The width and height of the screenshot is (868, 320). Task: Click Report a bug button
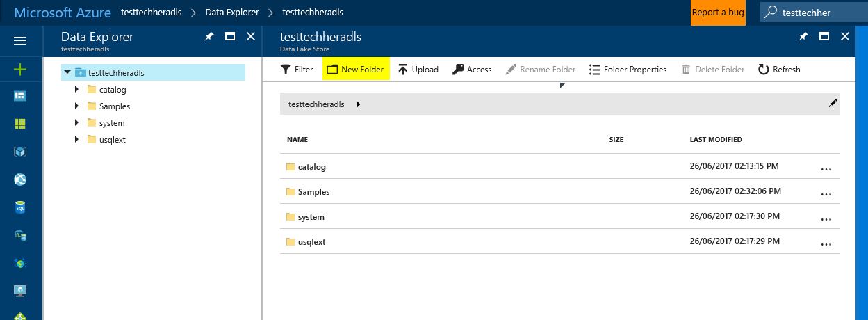(718, 13)
